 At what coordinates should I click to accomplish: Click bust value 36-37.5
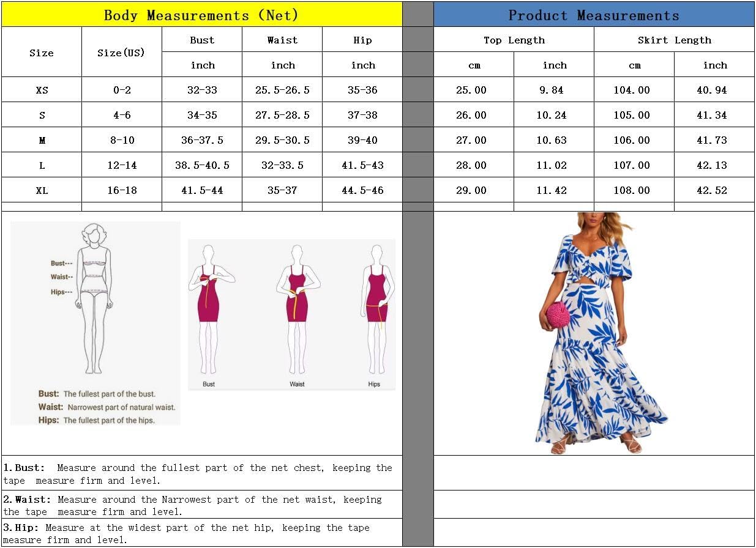(202, 140)
